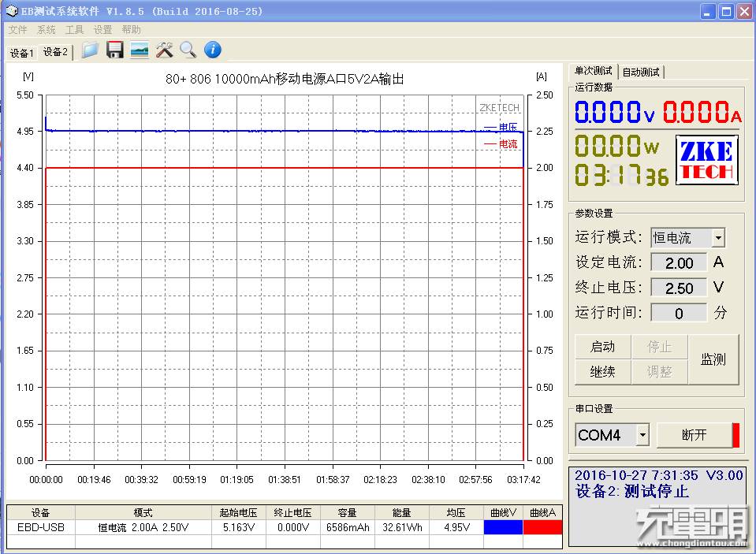This screenshot has height=554, width=756.
Task: Click the 终止电压 field showing 2.50
Action: pos(679,288)
